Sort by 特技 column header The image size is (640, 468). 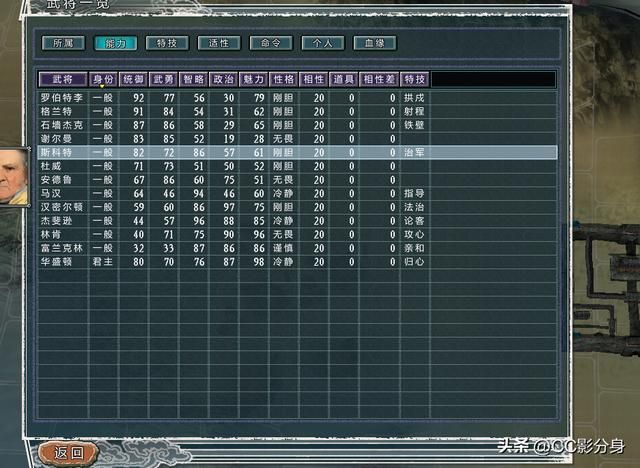click(415, 79)
